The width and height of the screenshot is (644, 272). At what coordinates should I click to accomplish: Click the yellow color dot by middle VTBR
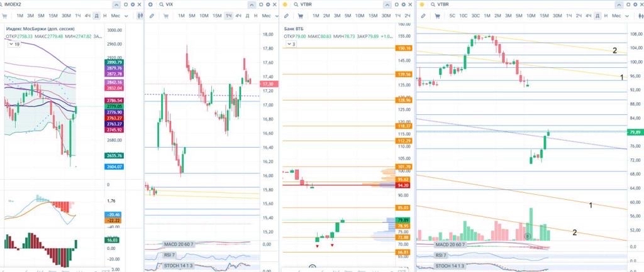tap(285, 4)
